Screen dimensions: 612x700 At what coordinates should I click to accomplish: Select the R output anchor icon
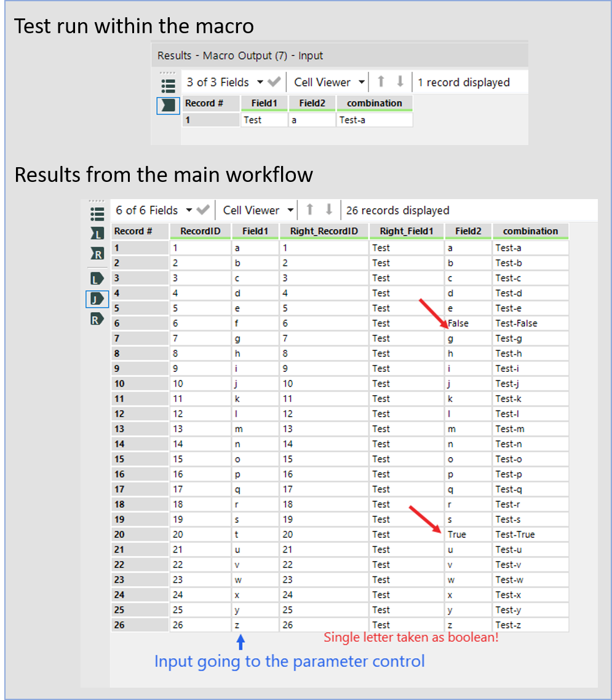[97, 319]
